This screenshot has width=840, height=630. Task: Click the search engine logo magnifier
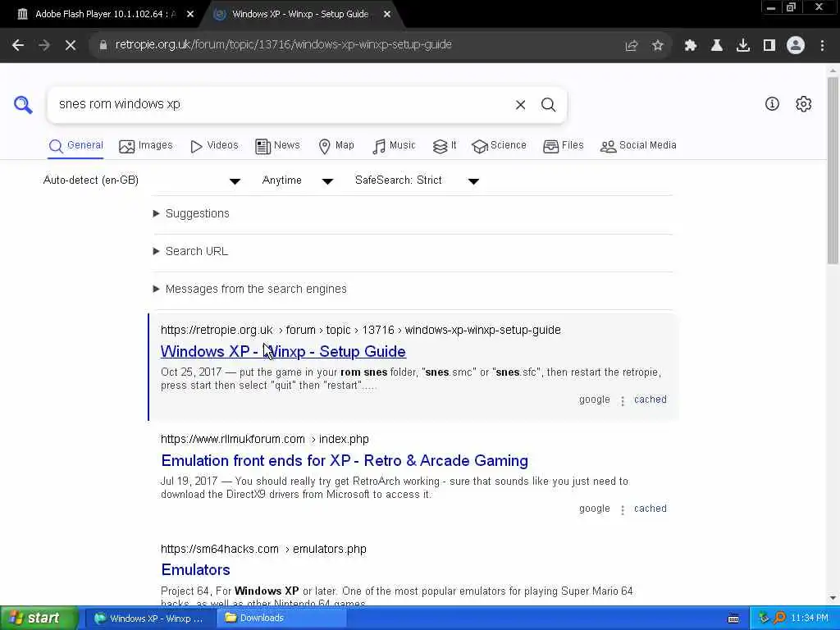point(23,104)
